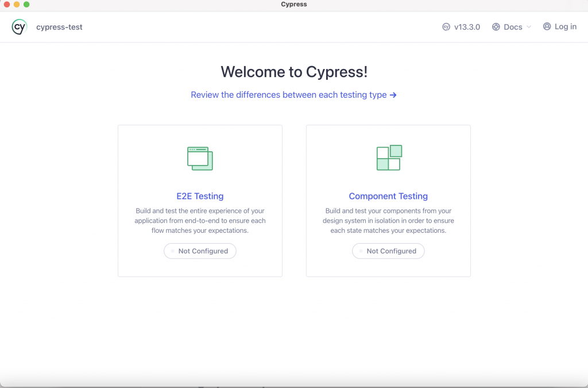Expand the Docs dropdown chevron
The width and height of the screenshot is (588, 388).
(x=529, y=27)
